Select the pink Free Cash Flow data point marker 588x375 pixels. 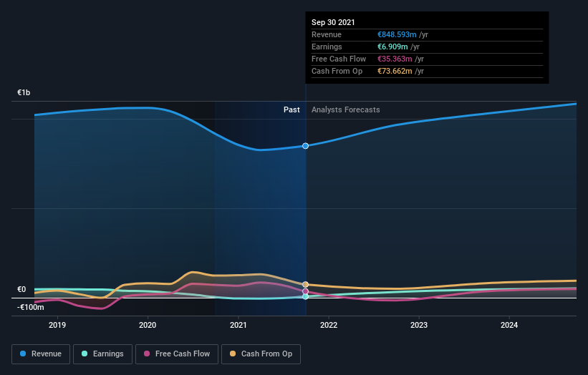[306, 291]
